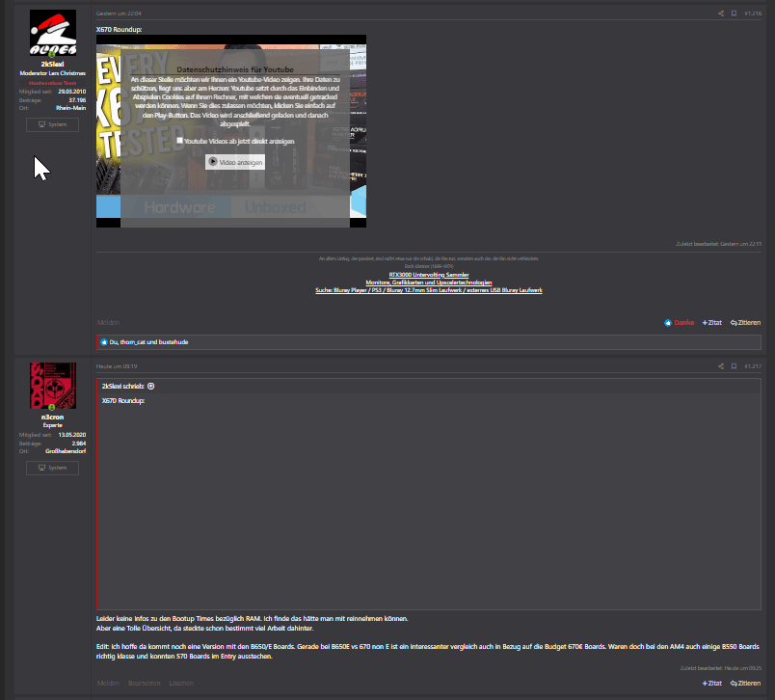Click 'Experte' title under n3cron

tap(52, 425)
